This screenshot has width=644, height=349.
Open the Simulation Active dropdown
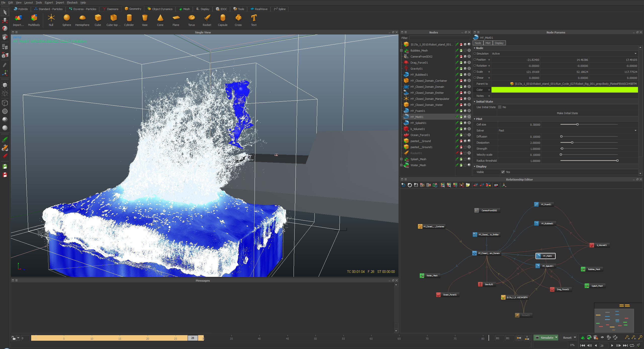(x=563, y=54)
